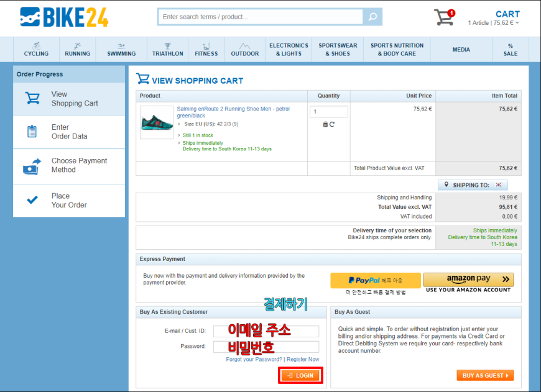Click the 0,00 € VAT value
This screenshot has height=392, width=541.
[510, 217]
